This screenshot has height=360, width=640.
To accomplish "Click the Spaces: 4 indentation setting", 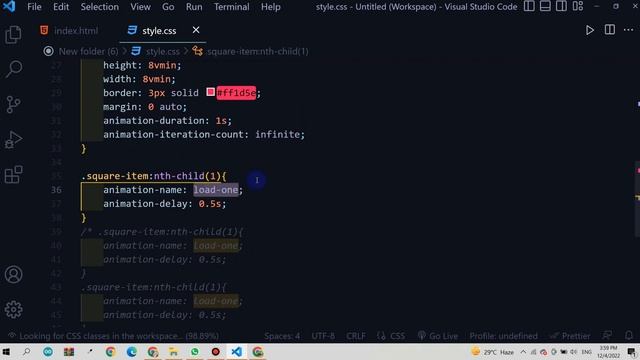I will [282, 336].
